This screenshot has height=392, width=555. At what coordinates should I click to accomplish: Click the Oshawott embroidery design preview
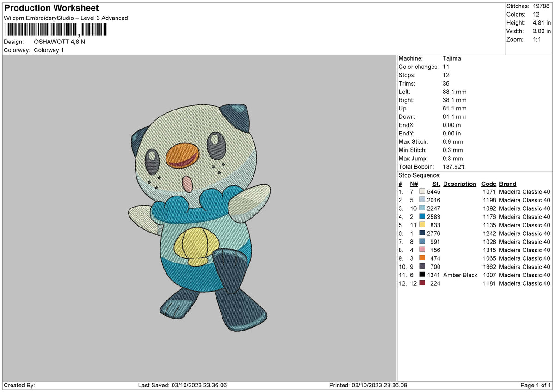coord(199,217)
